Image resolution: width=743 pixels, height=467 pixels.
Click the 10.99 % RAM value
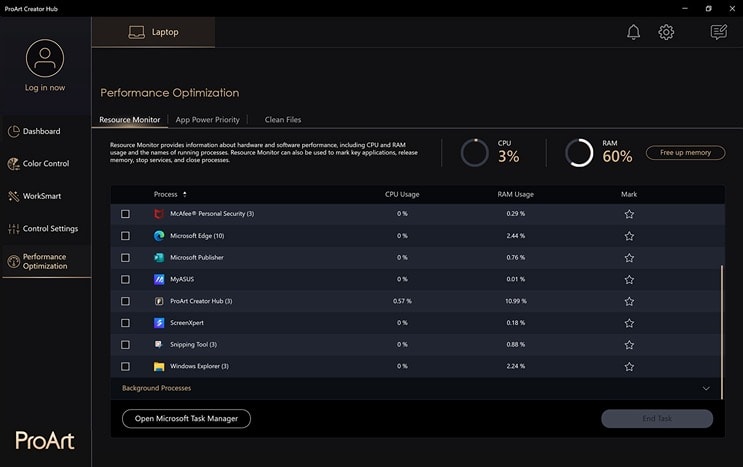coord(515,301)
